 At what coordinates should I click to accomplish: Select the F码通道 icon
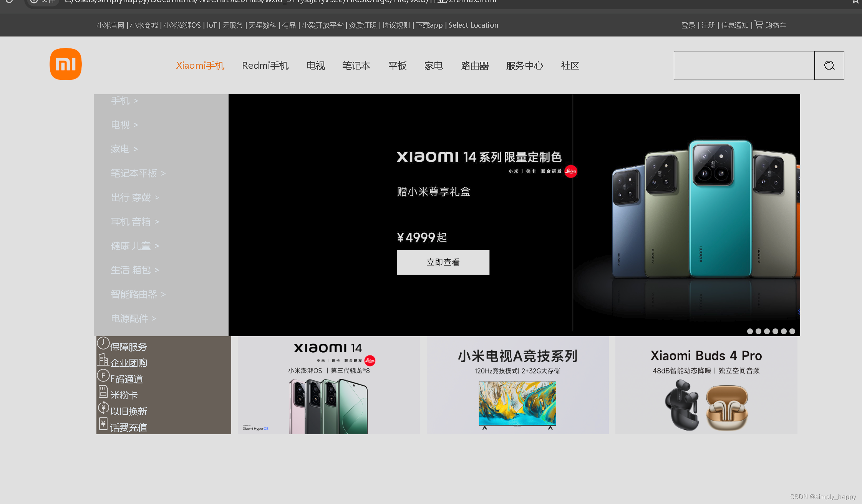coord(103,375)
